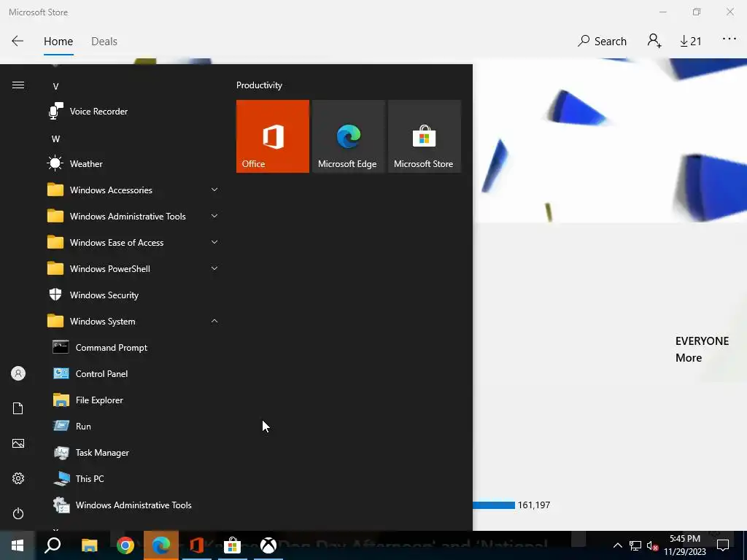This screenshot has width=747, height=560.
Task: Click the More link under EVERYONE
Action: click(x=689, y=357)
